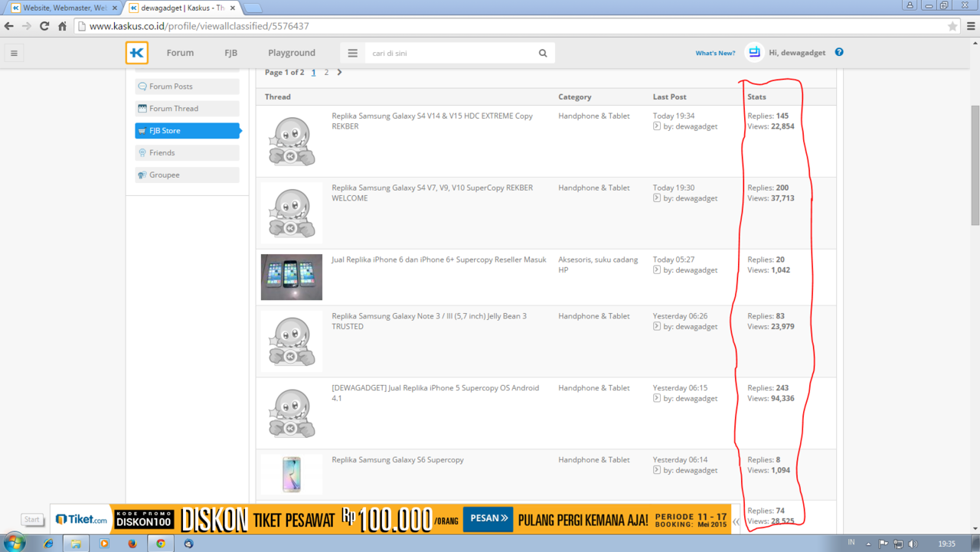Click iPhone 6 thread thumbnail image
Image resolution: width=980 pixels, height=552 pixels.
coord(292,277)
